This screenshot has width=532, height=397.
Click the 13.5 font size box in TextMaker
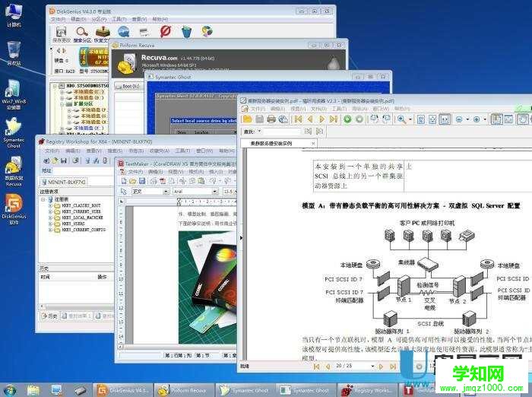tap(229, 192)
